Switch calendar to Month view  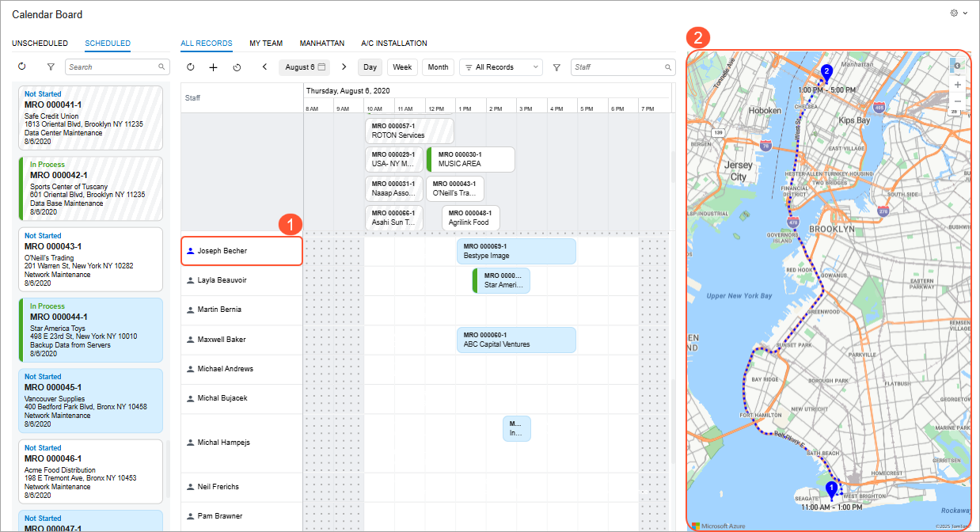pyautogui.click(x=438, y=67)
